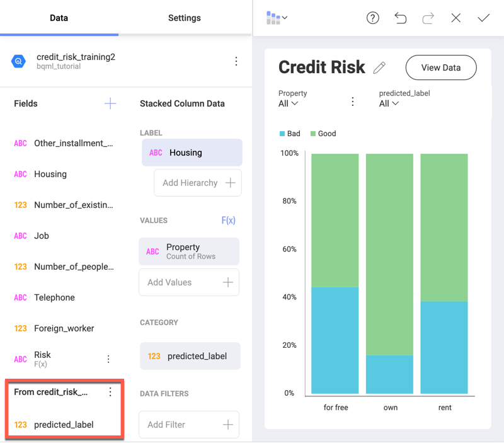
Task: Click the undo arrow icon
Action: 401,18
